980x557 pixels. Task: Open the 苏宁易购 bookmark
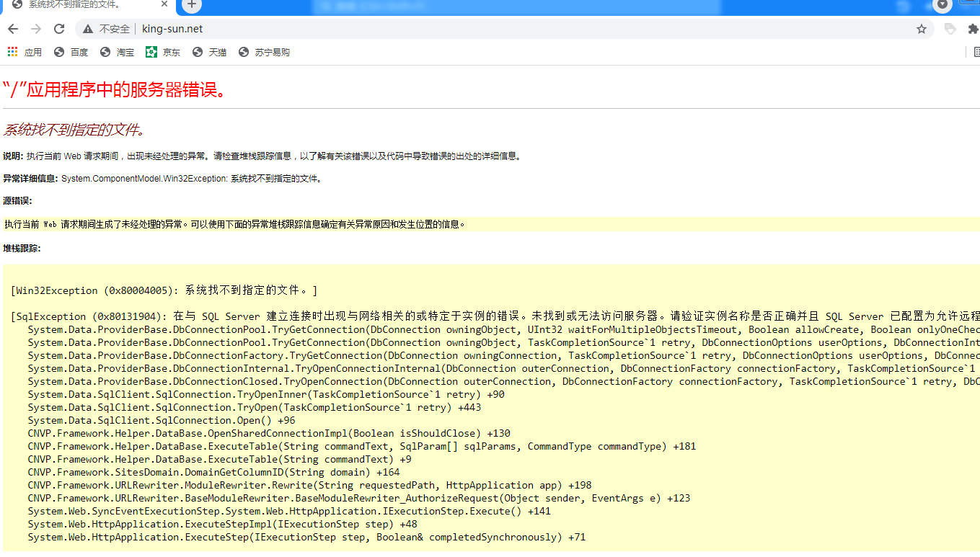pos(265,52)
